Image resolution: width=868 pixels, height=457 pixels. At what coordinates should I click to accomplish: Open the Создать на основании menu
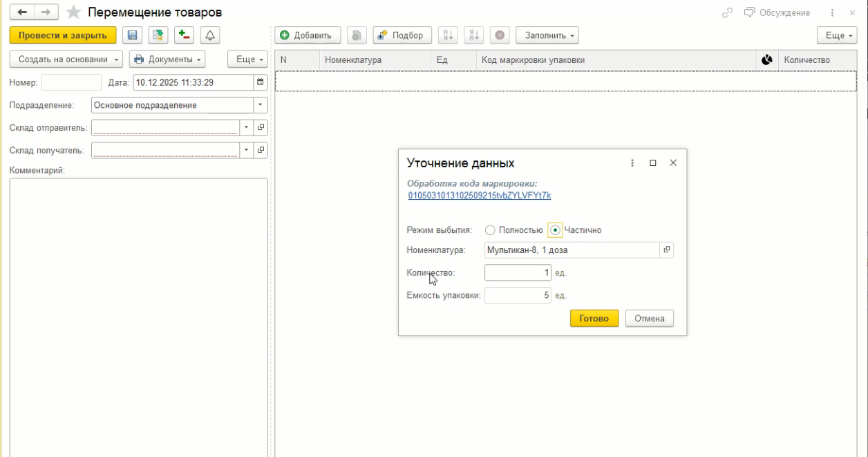point(66,59)
